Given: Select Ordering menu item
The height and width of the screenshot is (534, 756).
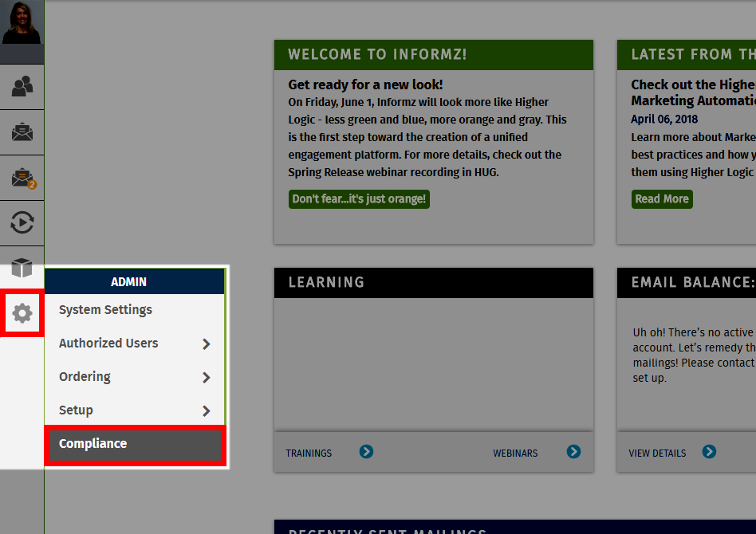Looking at the screenshot, I should (135, 377).
